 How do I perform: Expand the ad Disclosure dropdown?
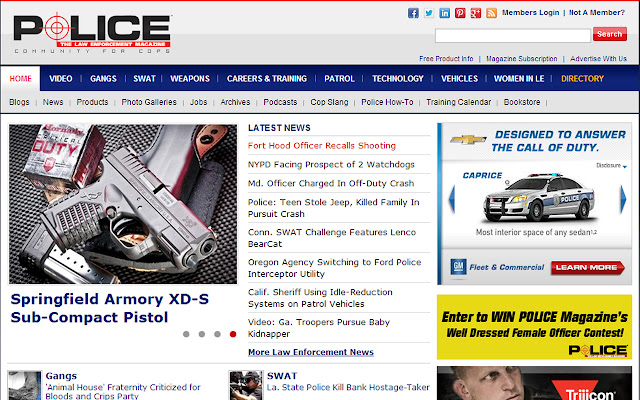pos(611,165)
